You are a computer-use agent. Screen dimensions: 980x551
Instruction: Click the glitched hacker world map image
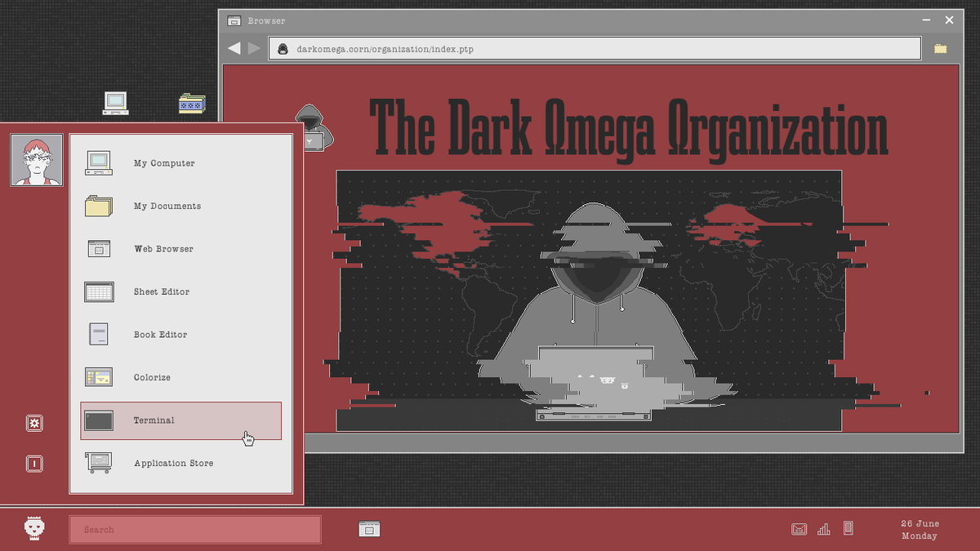[589, 300]
